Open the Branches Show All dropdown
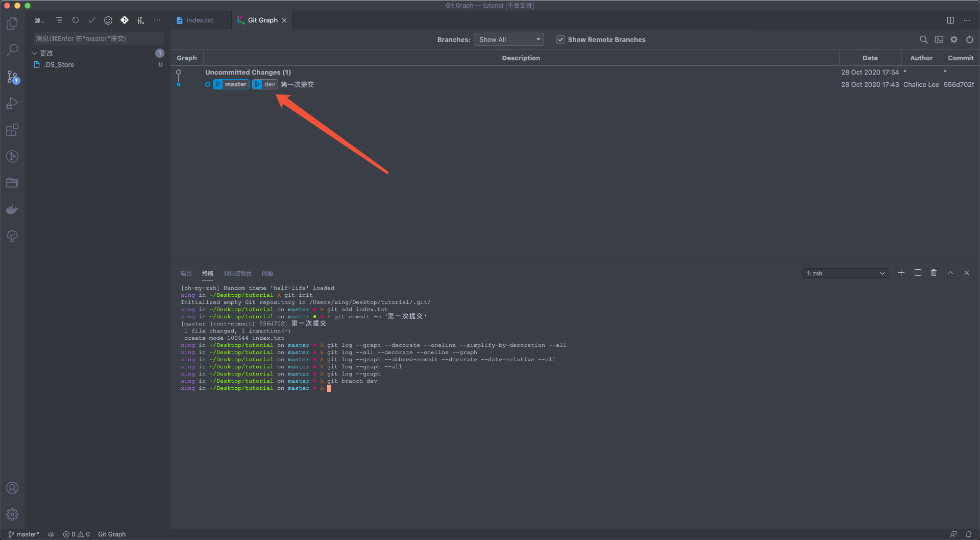Image resolution: width=980 pixels, height=540 pixels. pyautogui.click(x=508, y=39)
